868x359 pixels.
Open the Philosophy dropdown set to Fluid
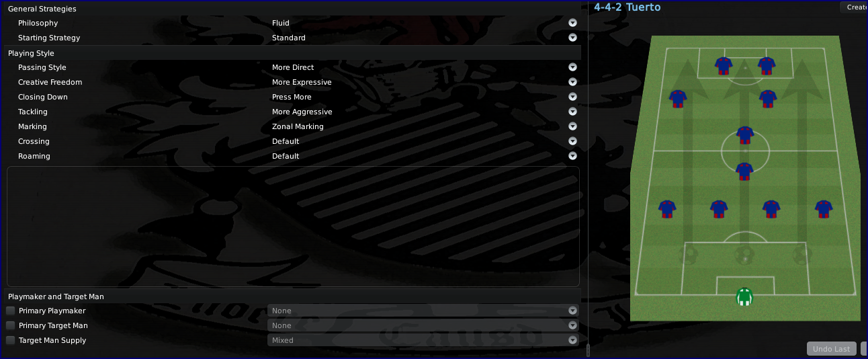pos(572,23)
